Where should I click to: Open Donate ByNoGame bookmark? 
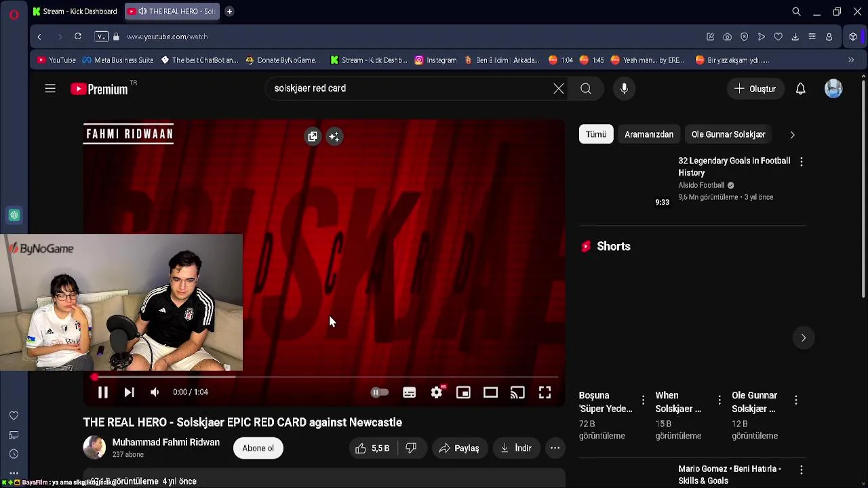(283, 60)
